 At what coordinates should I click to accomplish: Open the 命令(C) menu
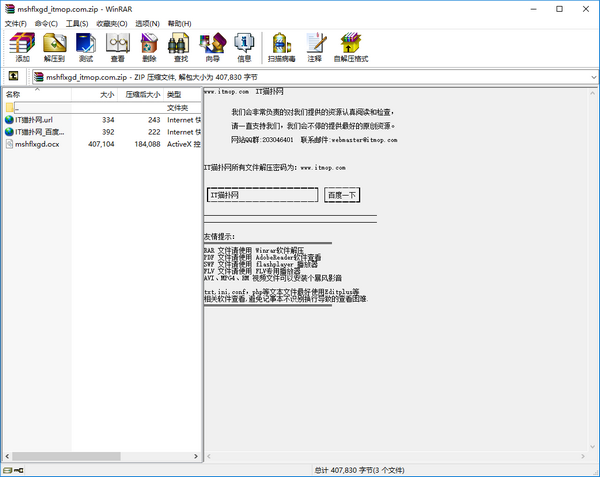(x=46, y=24)
